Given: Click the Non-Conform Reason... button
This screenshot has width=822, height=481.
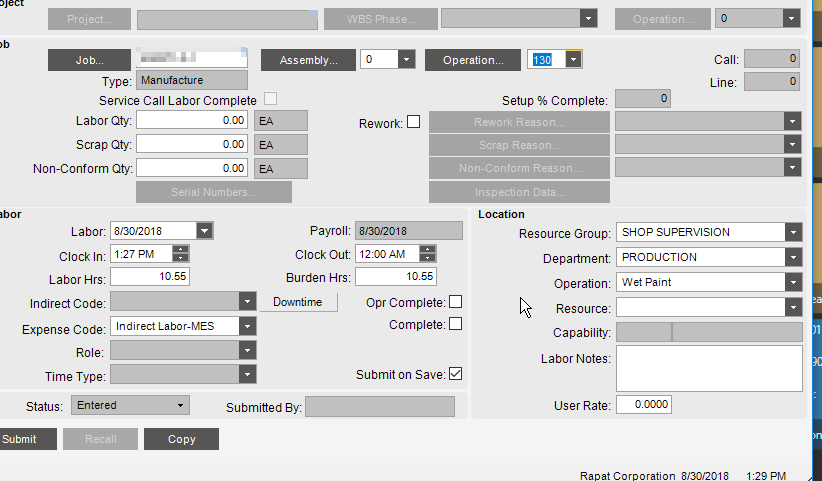Looking at the screenshot, I should click(x=520, y=168).
